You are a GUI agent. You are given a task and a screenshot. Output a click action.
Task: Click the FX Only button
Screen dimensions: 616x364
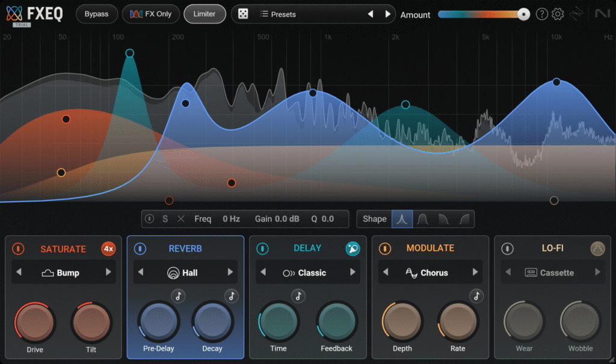pos(151,14)
